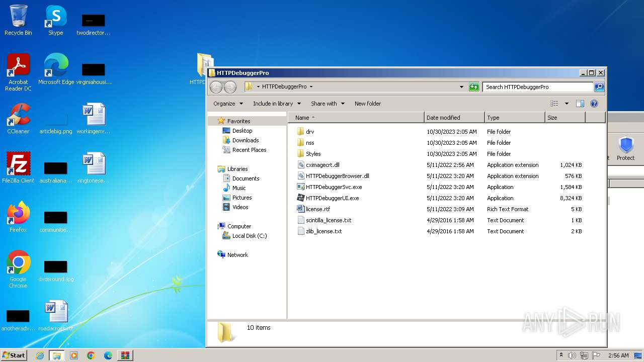Open Desktop in Favorites
Image resolution: width=644 pixels, height=362 pixels.
click(237, 131)
